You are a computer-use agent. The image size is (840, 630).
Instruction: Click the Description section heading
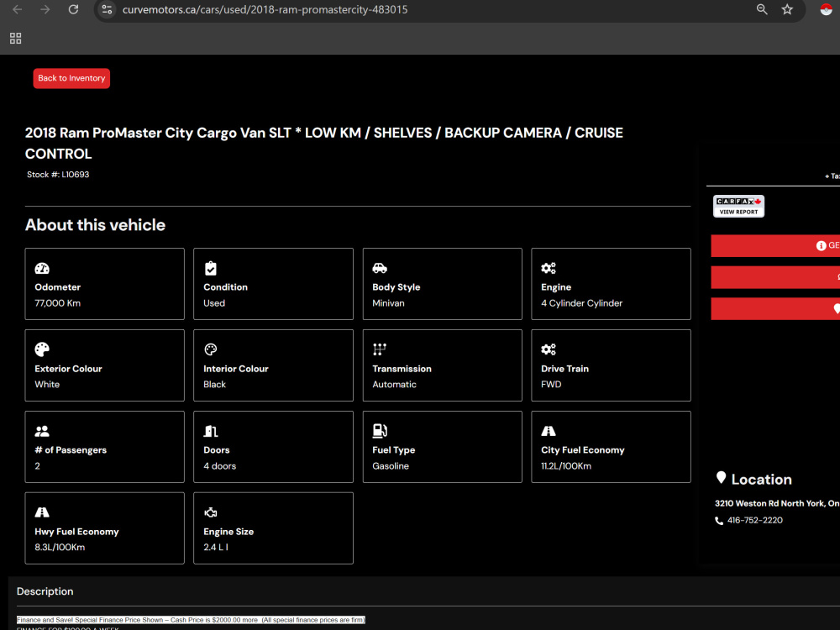[x=45, y=591]
